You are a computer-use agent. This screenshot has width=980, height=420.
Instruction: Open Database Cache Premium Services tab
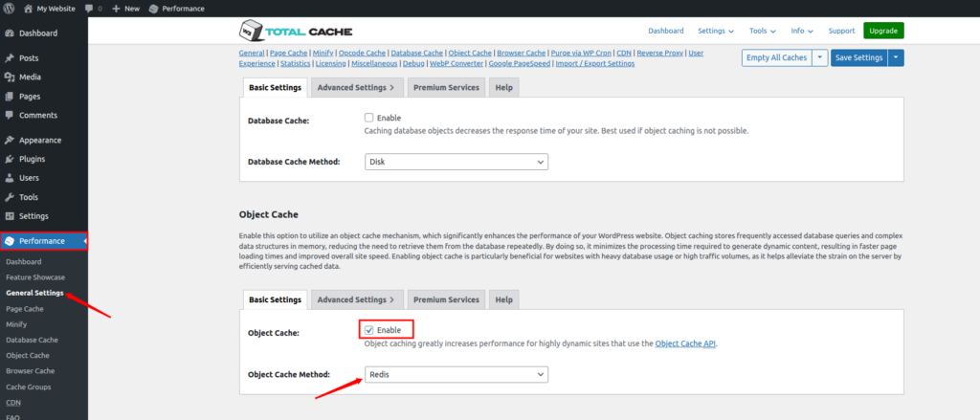pyautogui.click(x=446, y=87)
